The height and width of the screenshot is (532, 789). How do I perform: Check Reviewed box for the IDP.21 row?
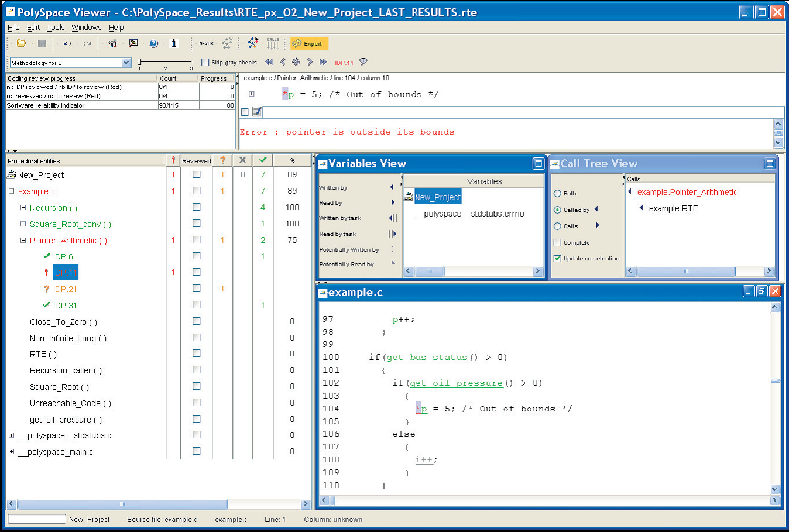[197, 289]
